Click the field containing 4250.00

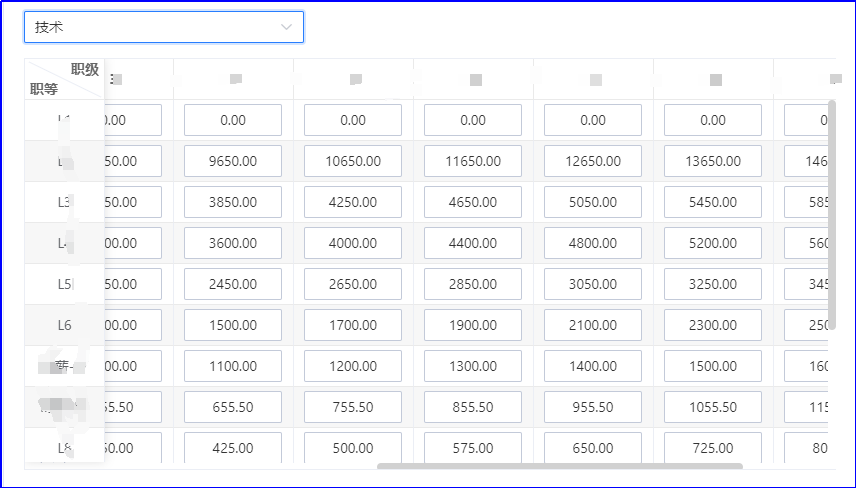[353, 202]
